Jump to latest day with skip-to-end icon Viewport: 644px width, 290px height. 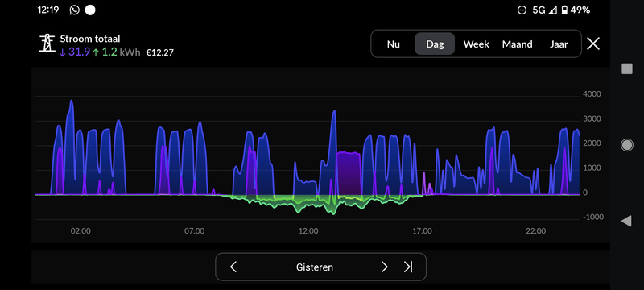pos(408,267)
